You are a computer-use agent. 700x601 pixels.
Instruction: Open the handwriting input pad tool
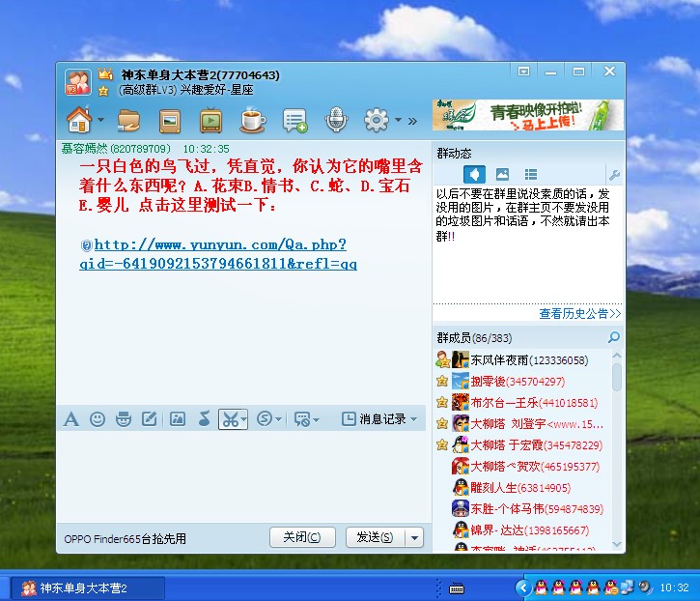149,419
